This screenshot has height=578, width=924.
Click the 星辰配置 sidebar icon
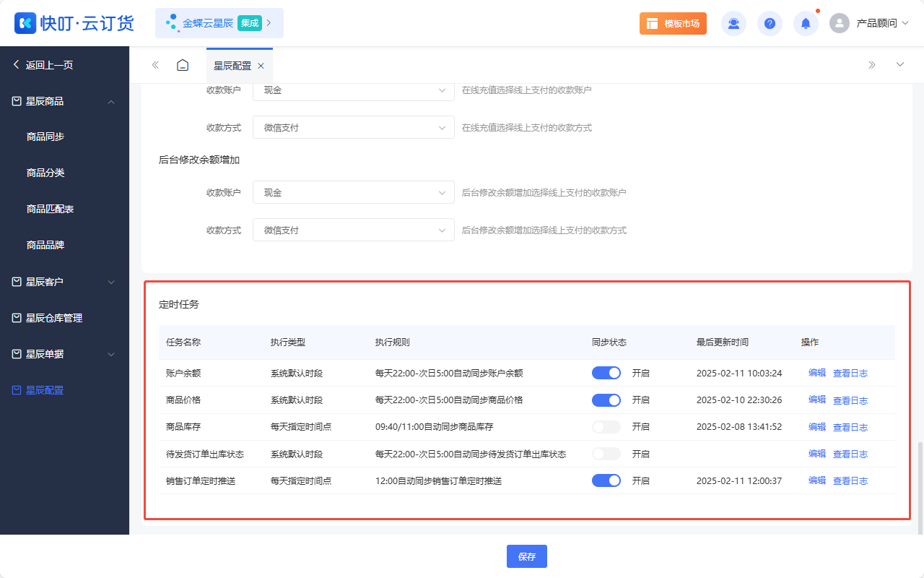pos(17,390)
